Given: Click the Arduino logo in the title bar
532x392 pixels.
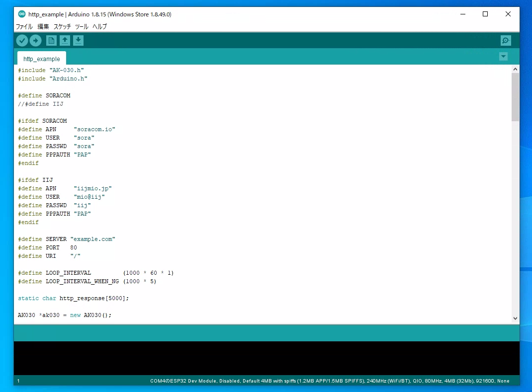Looking at the screenshot, I should click(22, 14).
